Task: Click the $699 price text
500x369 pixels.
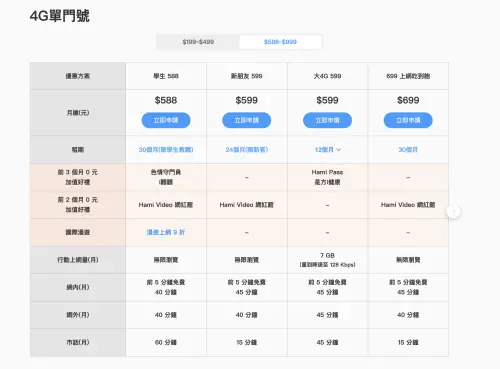Action: (x=408, y=100)
